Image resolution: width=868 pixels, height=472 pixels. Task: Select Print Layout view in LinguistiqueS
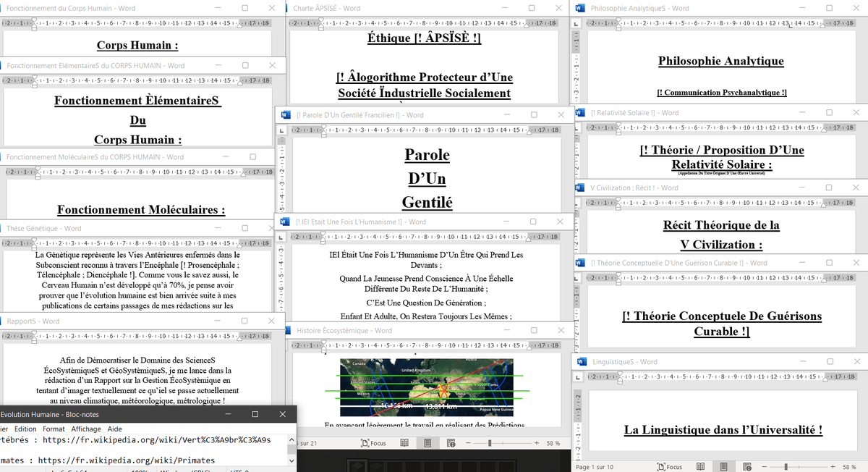[x=724, y=467]
